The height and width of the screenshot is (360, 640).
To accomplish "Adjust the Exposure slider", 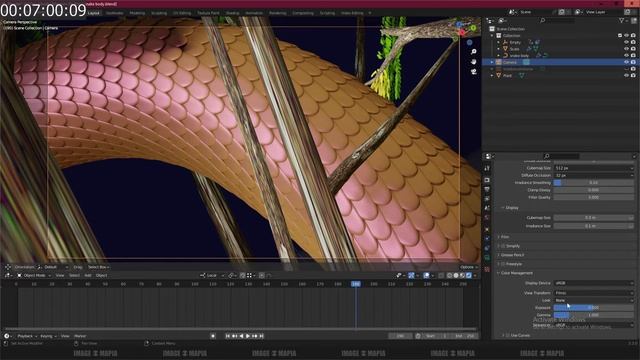I will tap(594, 307).
